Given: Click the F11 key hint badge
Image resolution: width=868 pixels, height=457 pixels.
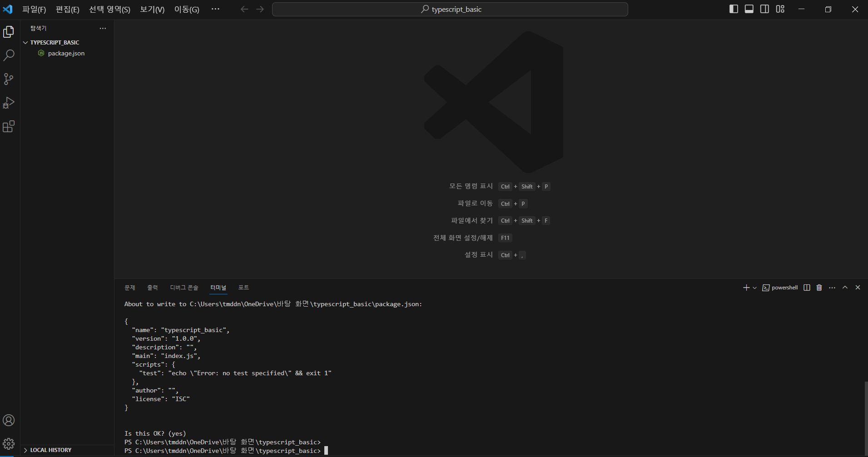Looking at the screenshot, I should coord(505,238).
